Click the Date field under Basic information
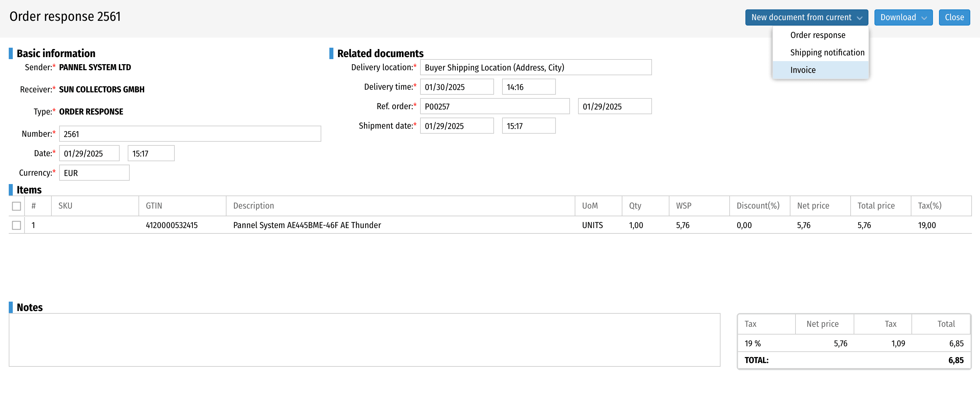 [x=89, y=153]
